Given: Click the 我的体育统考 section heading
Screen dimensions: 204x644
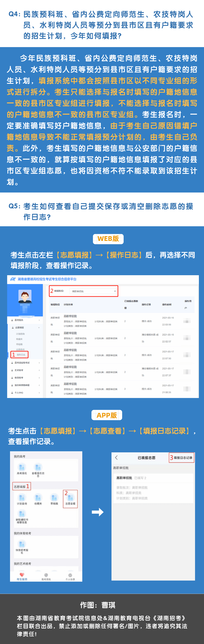Looking at the screenshot, I should [23, 533].
